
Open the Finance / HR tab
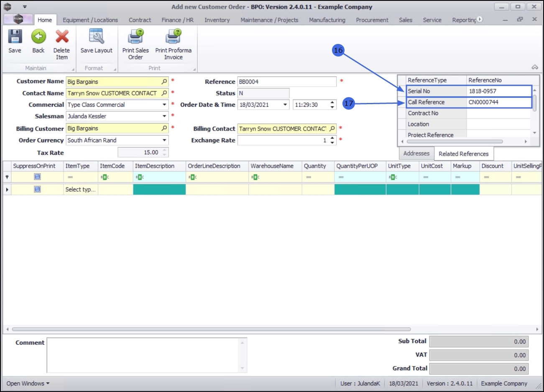[x=178, y=20]
